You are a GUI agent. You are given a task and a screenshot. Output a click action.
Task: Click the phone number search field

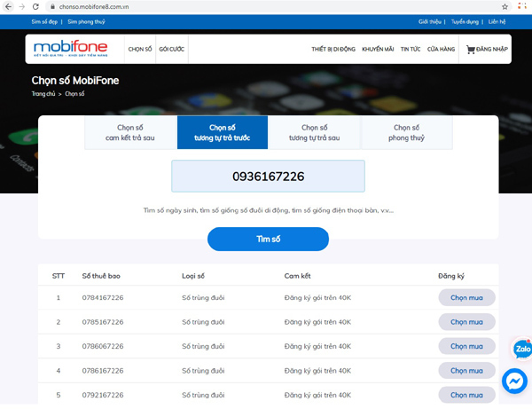click(x=268, y=177)
